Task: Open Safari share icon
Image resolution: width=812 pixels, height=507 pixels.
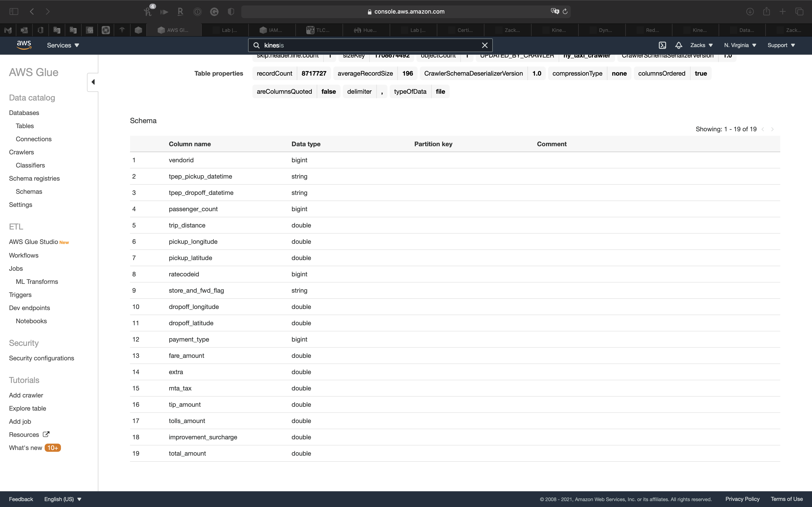Action: click(766, 11)
